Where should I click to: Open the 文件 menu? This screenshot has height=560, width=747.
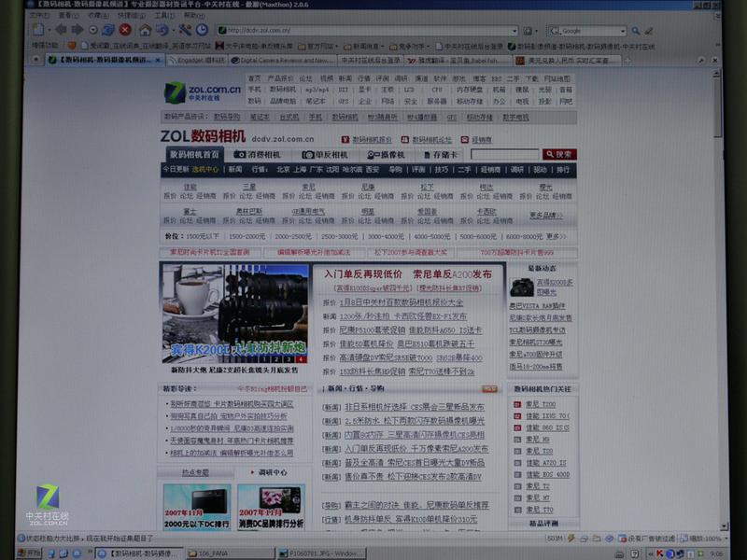pyautogui.click(x=39, y=16)
